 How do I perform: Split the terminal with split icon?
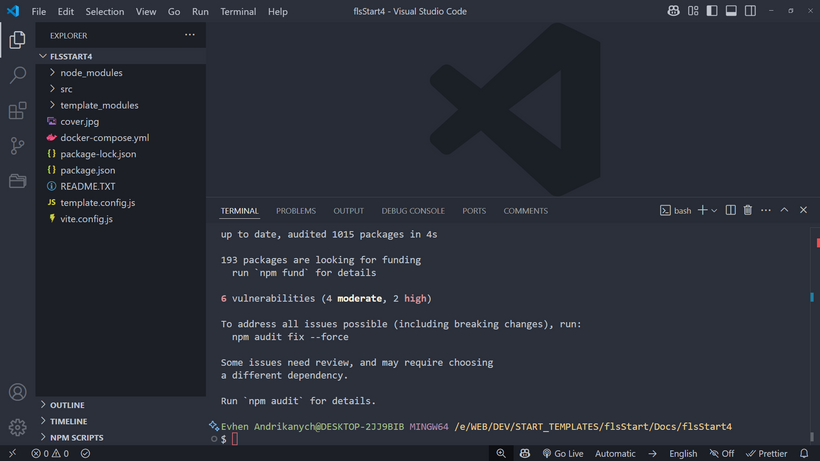coord(730,211)
